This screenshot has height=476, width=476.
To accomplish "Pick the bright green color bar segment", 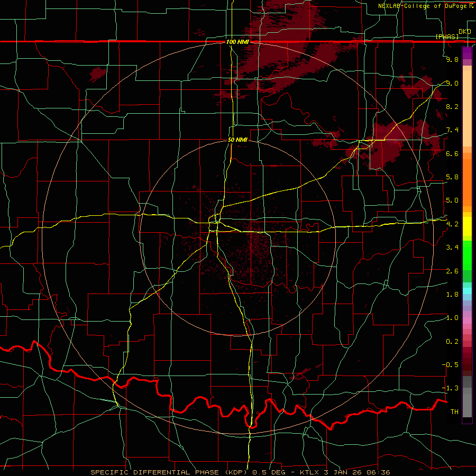I will click(x=467, y=255).
